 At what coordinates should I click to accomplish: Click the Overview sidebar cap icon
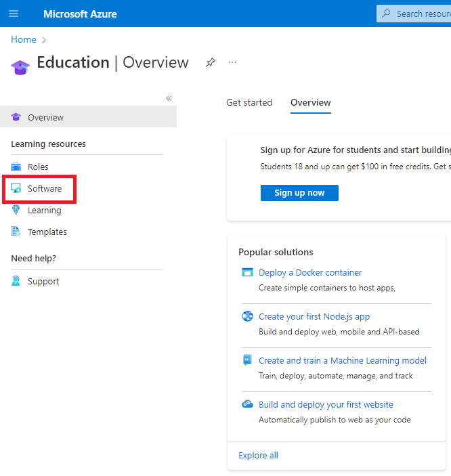[x=16, y=117]
